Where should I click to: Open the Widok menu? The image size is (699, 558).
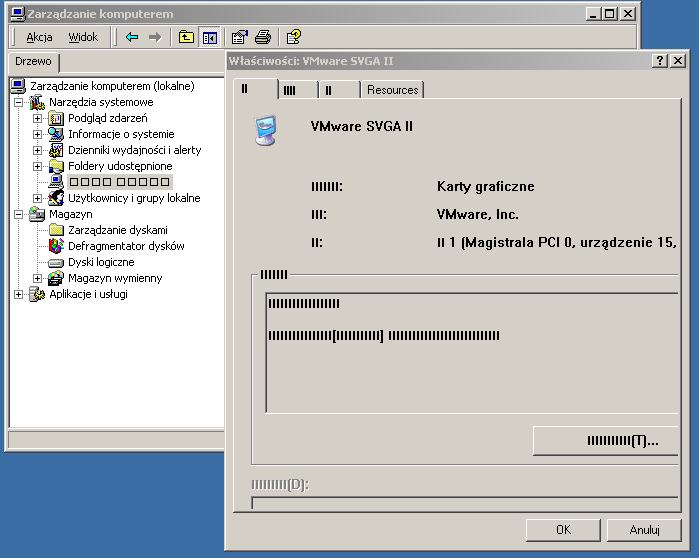point(83,37)
